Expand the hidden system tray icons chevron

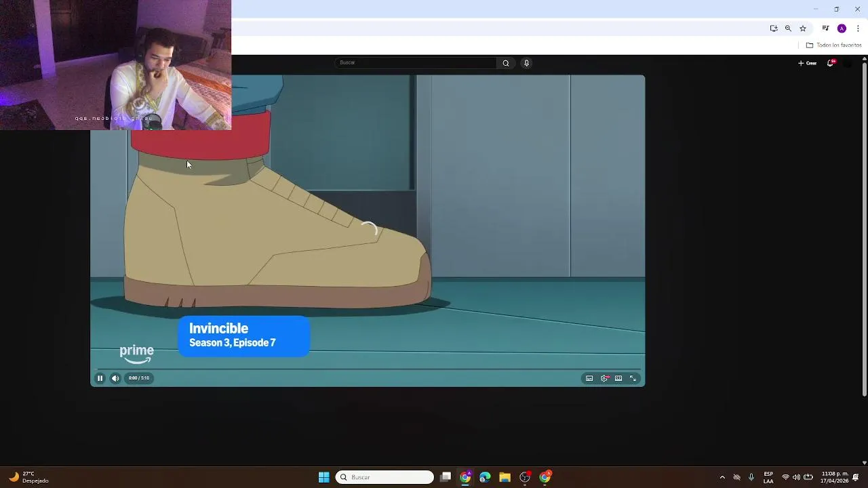(722, 477)
